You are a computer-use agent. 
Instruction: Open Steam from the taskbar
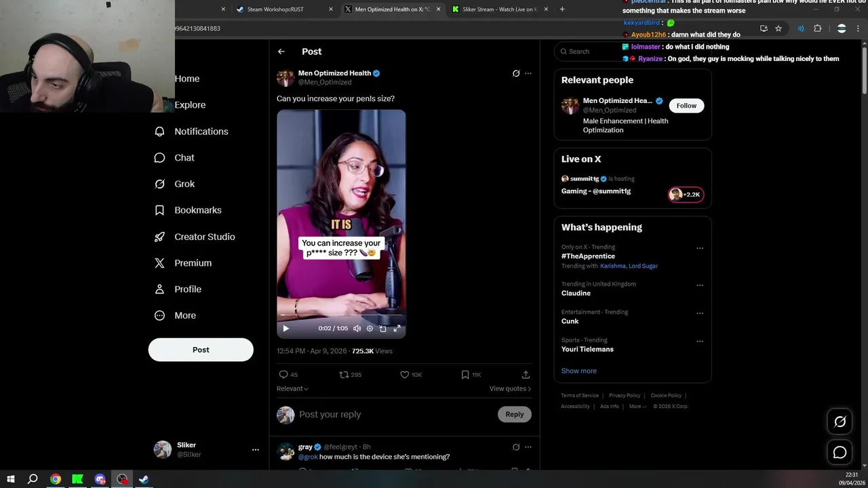coord(144,479)
